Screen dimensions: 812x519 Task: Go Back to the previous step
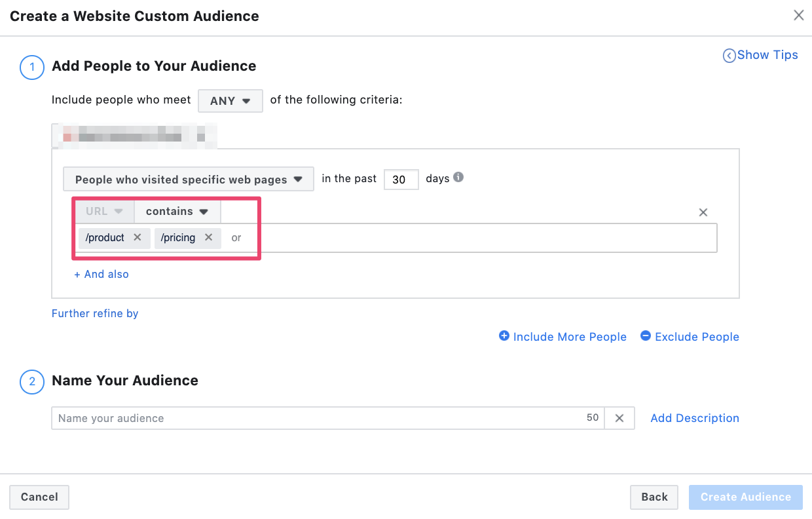[x=654, y=497]
